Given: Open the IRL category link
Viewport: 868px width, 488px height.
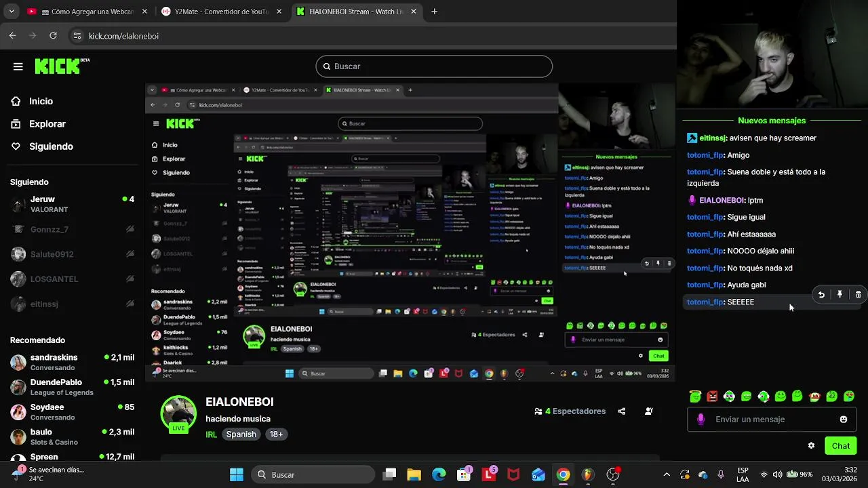Looking at the screenshot, I should point(212,434).
